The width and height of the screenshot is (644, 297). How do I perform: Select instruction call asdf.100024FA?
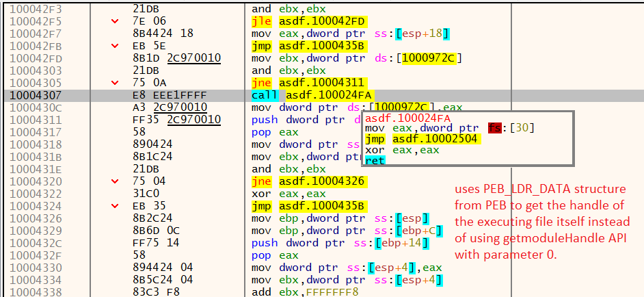[312, 95]
